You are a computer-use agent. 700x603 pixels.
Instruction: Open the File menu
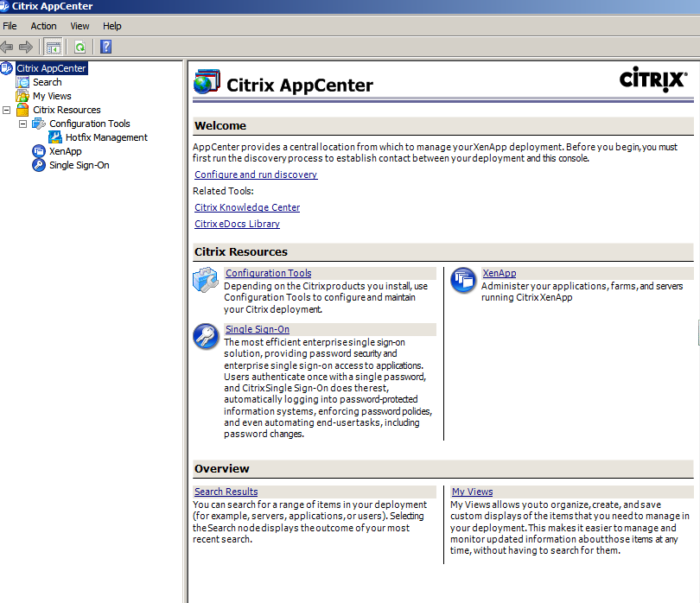coord(10,26)
